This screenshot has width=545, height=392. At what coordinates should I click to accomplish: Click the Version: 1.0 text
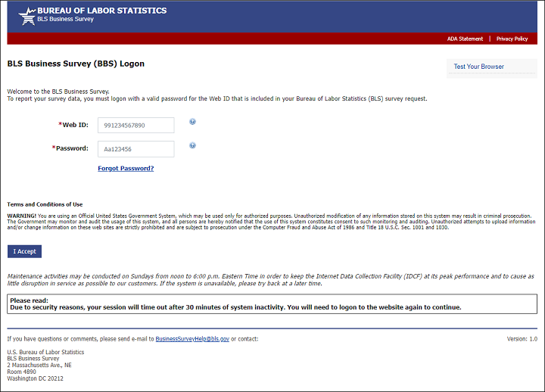coord(522,339)
